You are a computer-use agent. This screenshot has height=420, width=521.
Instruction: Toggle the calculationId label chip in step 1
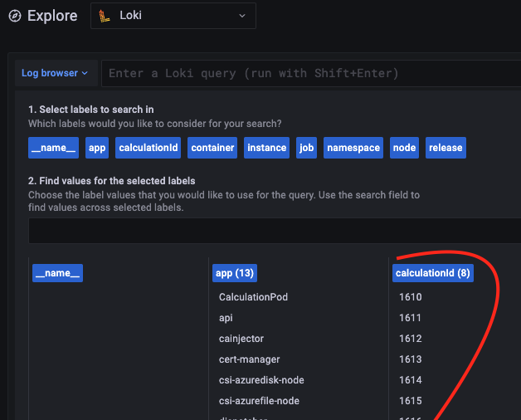[x=149, y=148]
